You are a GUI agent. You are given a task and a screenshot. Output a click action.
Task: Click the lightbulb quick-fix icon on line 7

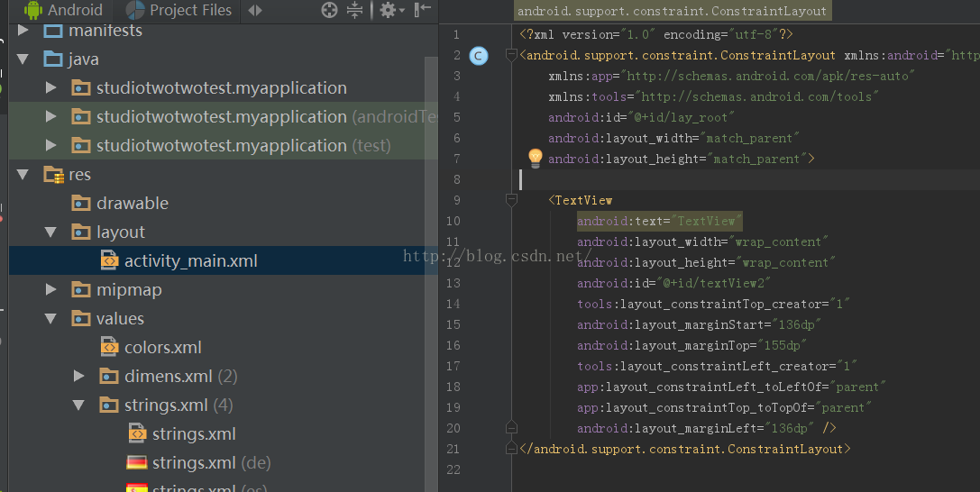tap(535, 159)
